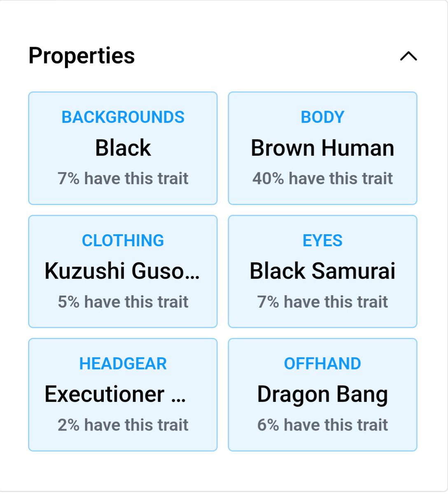Click the BODY category label
This screenshot has height=494, width=448.
point(322,117)
